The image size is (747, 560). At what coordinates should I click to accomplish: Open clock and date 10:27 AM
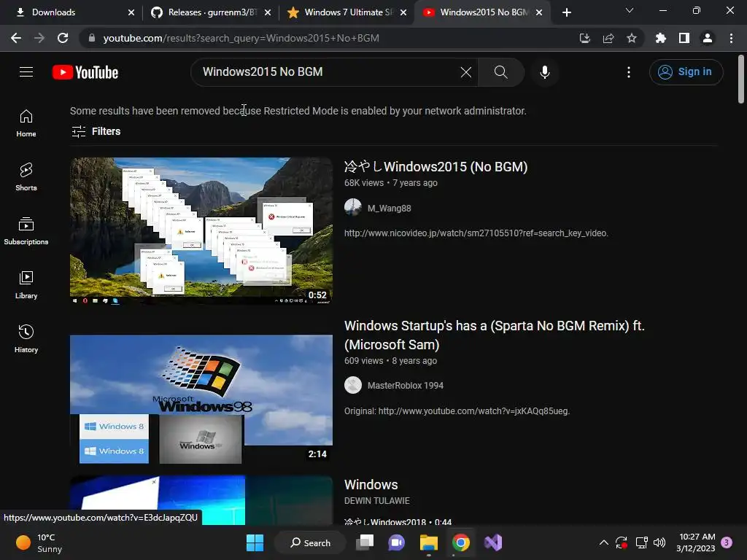695,542
